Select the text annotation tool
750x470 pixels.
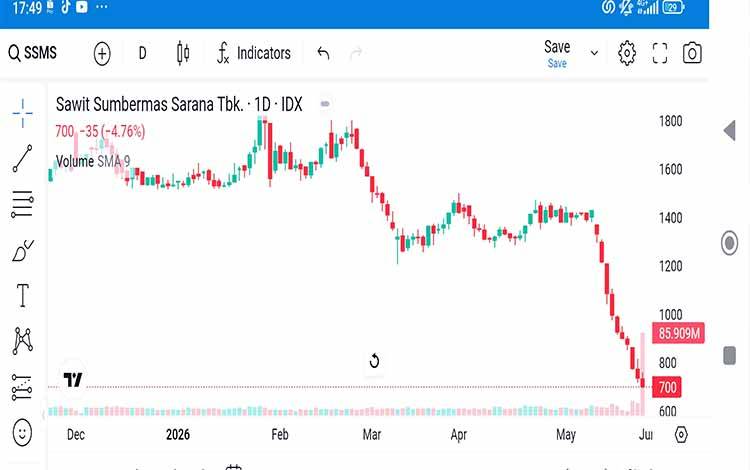[x=22, y=295]
